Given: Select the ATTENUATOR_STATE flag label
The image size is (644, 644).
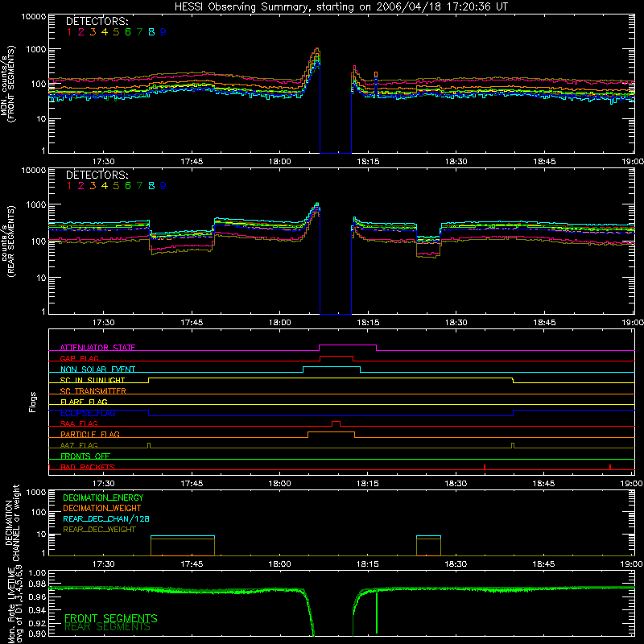Looking at the screenshot, I should [x=97, y=348].
